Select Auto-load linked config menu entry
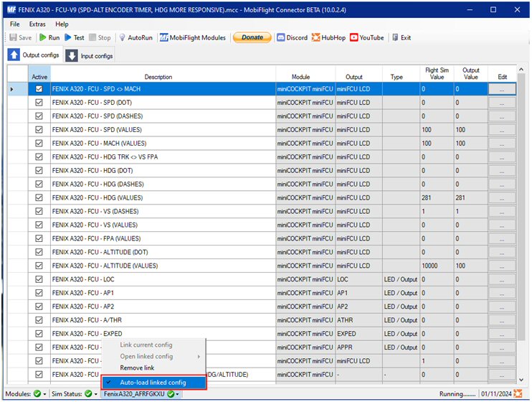The image size is (532, 402). (x=153, y=383)
